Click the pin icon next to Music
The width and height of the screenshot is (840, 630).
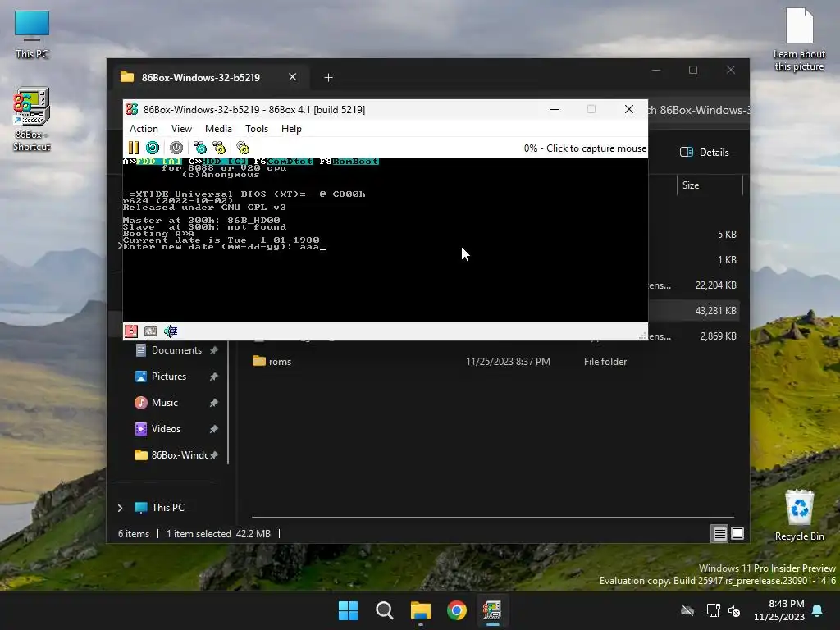214,403
